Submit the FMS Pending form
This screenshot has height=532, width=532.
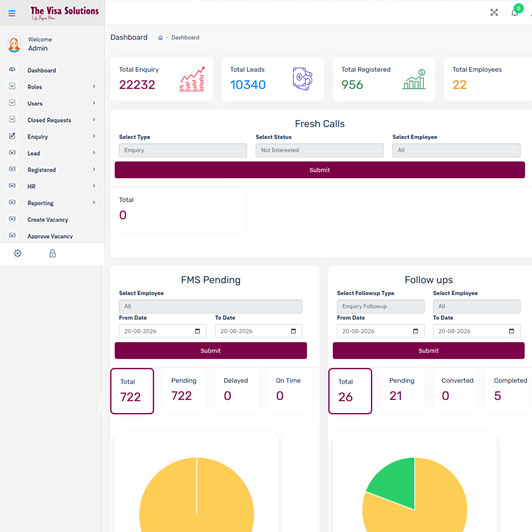[211, 350]
